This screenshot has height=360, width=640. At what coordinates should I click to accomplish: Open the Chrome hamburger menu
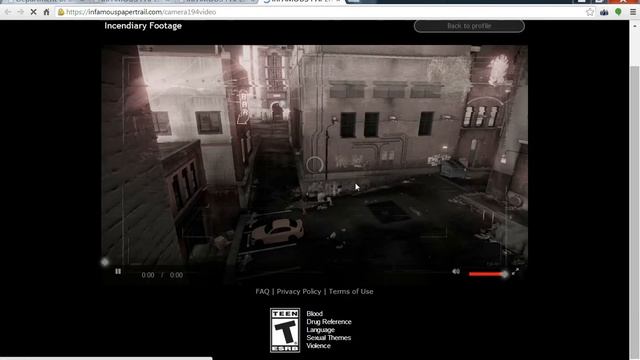click(633, 12)
